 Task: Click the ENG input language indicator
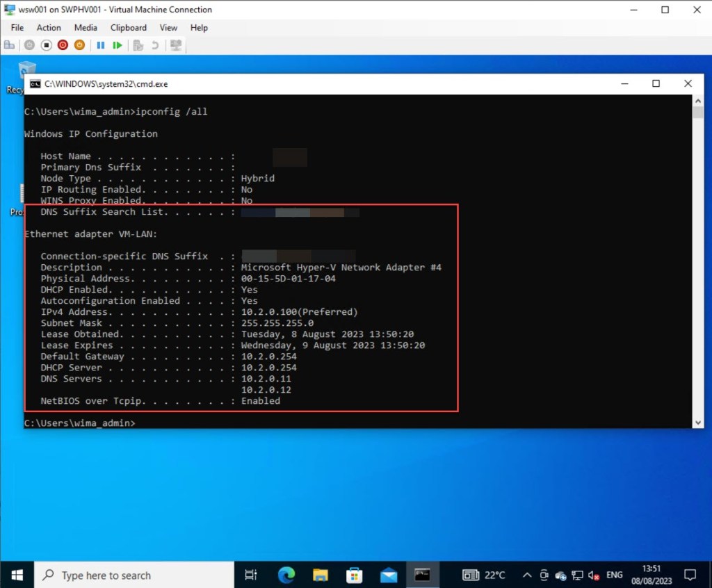point(615,575)
